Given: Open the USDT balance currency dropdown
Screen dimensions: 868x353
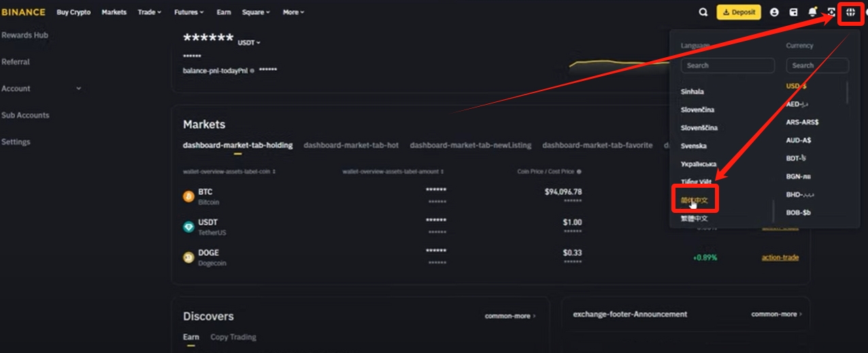Looking at the screenshot, I should click(x=249, y=43).
